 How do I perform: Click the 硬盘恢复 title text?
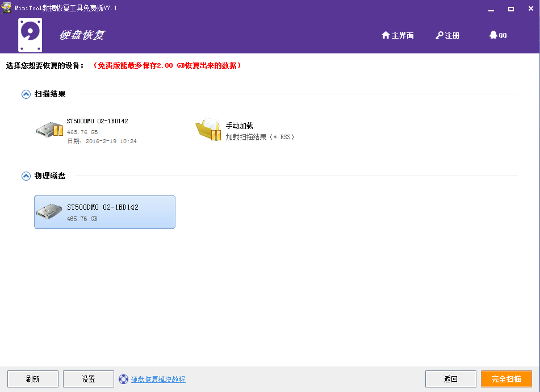82,35
